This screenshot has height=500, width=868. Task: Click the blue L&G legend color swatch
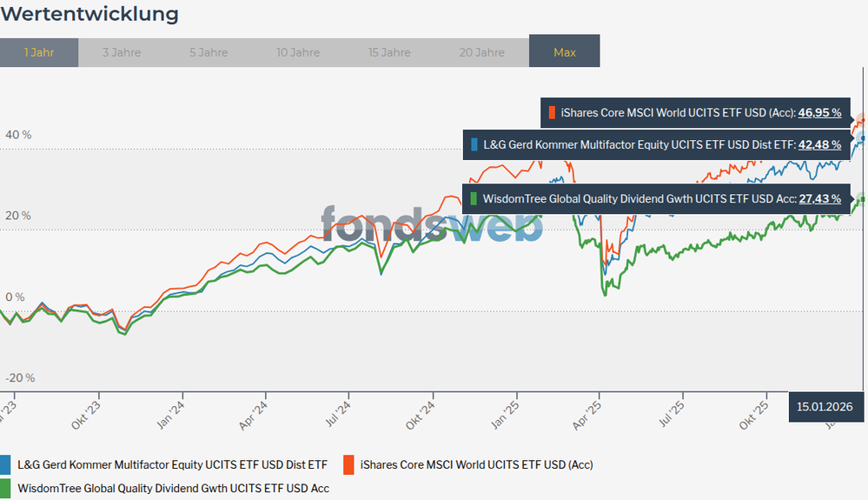tap(5, 464)
